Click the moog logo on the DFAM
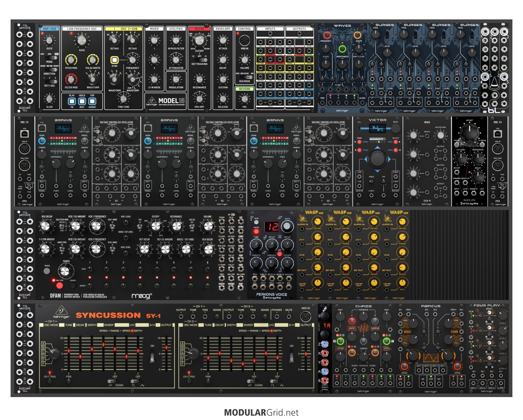The image size is (523, 420). coord(142,296)
